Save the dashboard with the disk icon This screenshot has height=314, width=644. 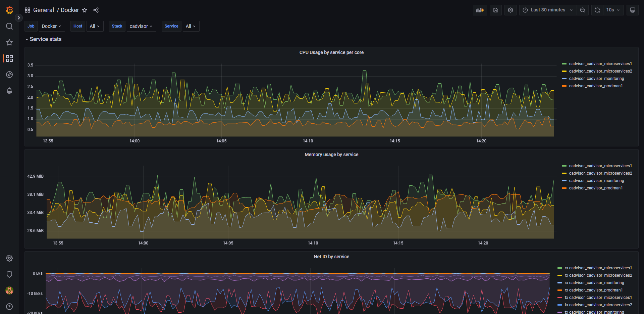(x=496, y=10)
